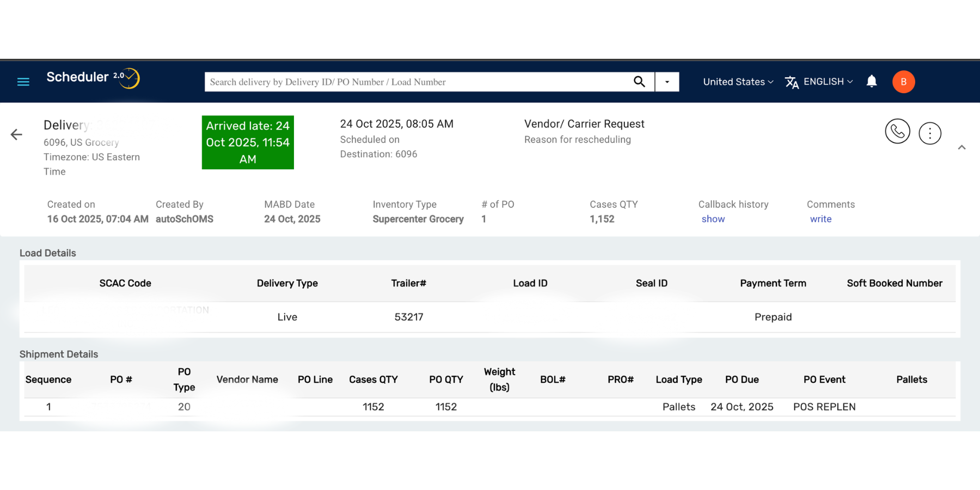Select the Shipment Details section header
This screenshot has height=490, width=980.
59,354
